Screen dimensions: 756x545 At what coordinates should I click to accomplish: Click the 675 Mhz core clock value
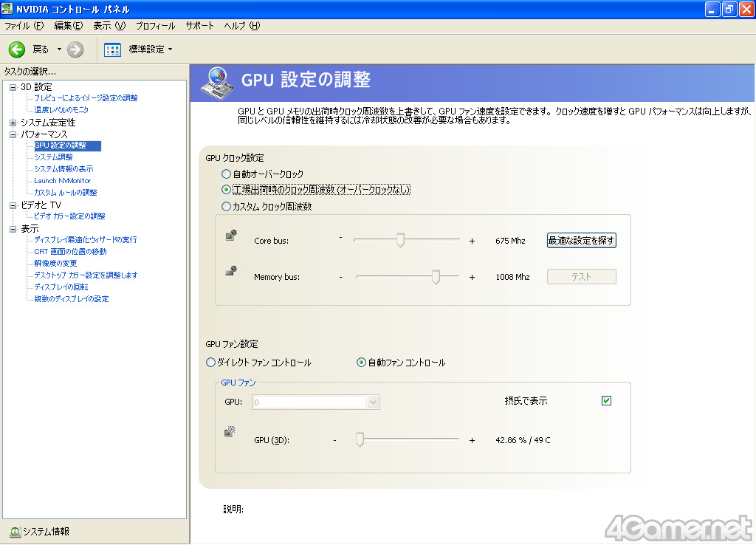coord(510,241)
